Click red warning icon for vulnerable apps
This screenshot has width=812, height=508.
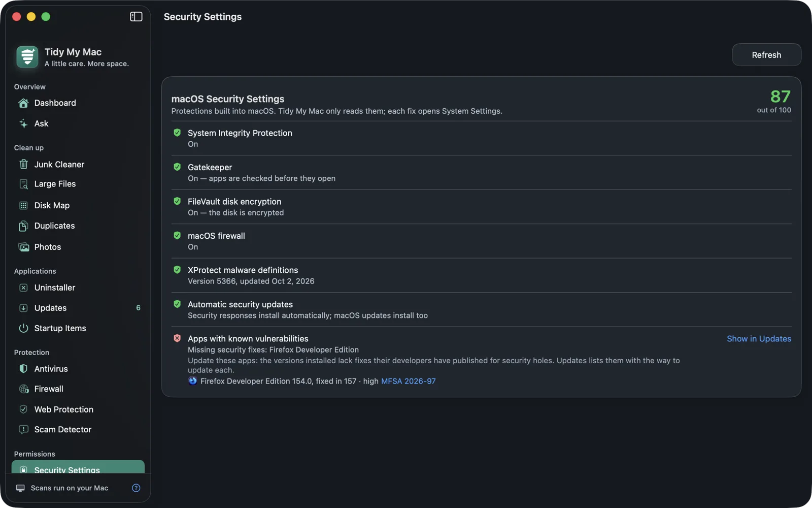(x=177, y=338)
